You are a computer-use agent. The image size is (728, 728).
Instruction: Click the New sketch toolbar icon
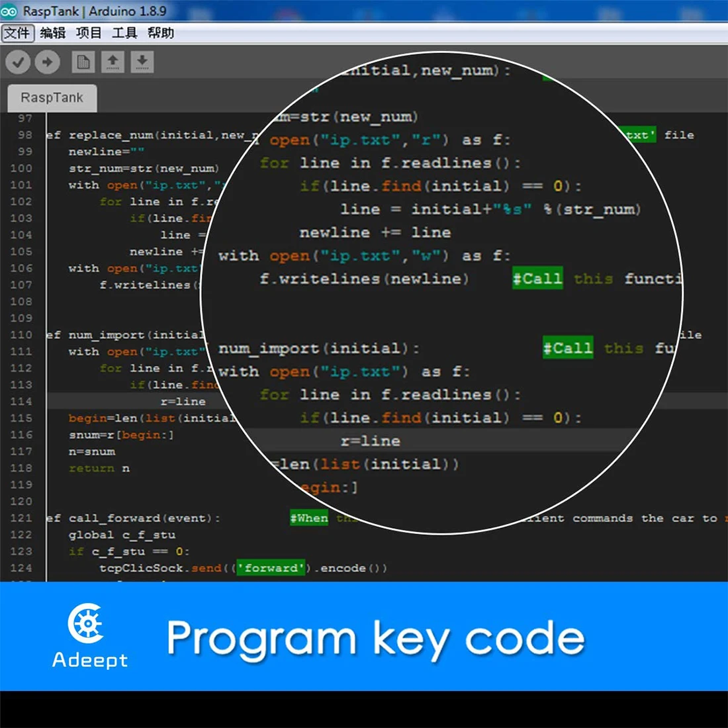click(83, 62)
